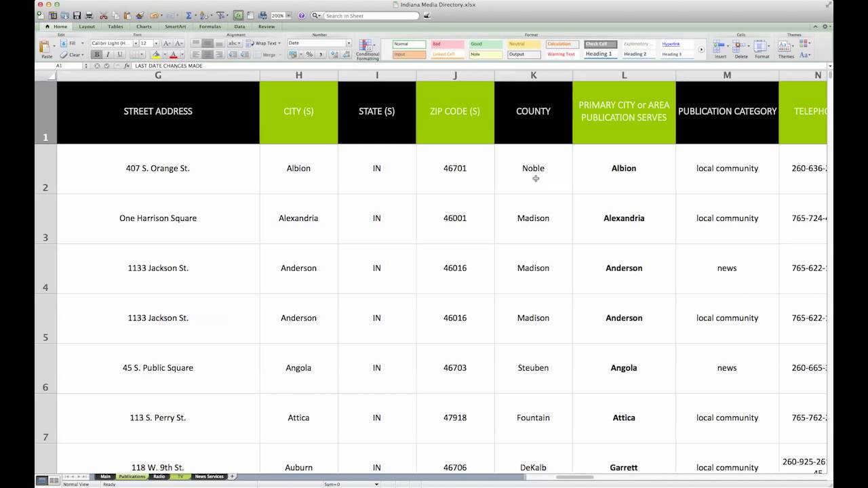Toggle center horizontal alignment button
Image resolution: width=868 pixels, height=488 pixels.
(x=208, y=55)
